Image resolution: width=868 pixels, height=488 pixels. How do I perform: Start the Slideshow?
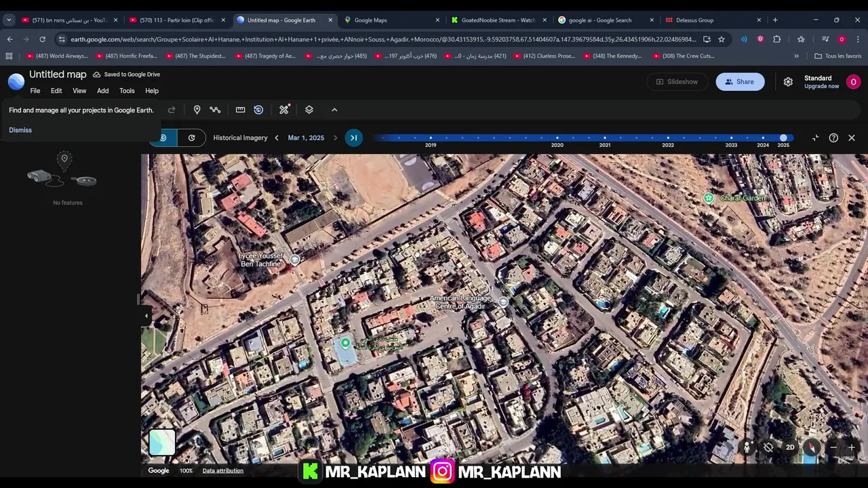pos(676,82)
